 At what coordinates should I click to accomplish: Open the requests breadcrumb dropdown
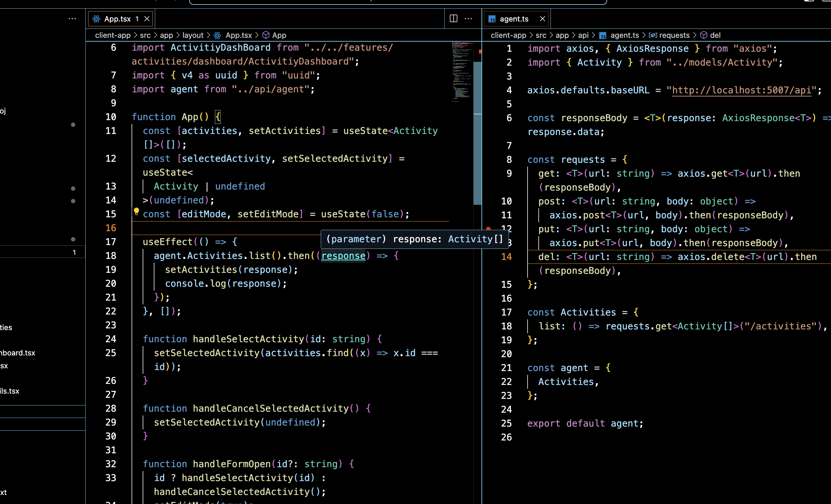(x=674, y=35)
